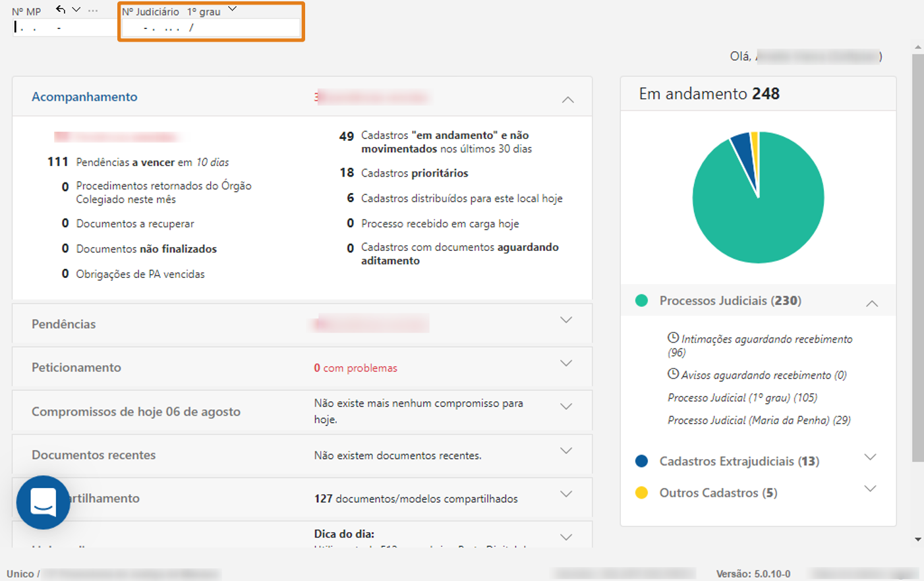Click the Acompanhamento heading link
924x581 pixels.
coord(84,97)
